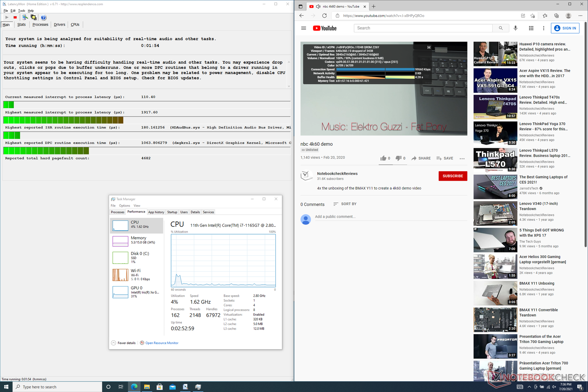Click the YouTube search magnifier button

click(x=501, y=28)
